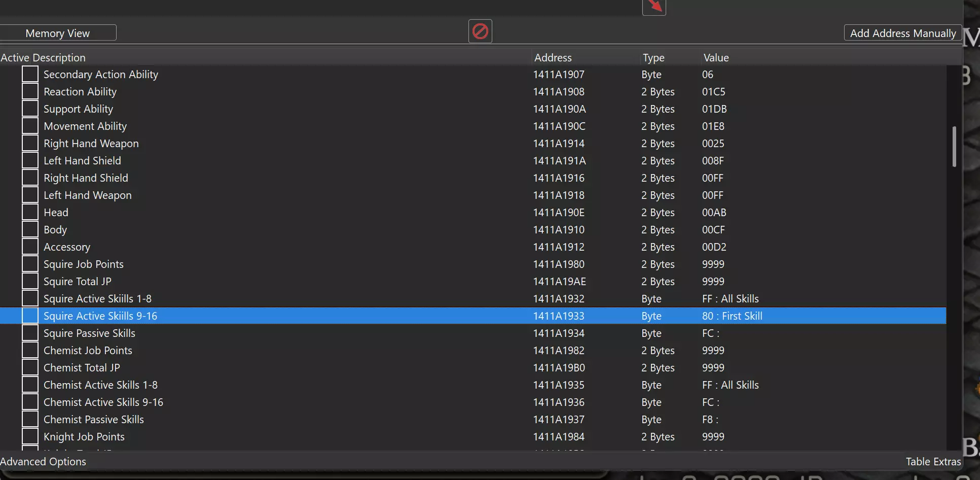980x480 pixels.
Task: Select 'Right Hand Shield' description
Action: pos(86,178)
